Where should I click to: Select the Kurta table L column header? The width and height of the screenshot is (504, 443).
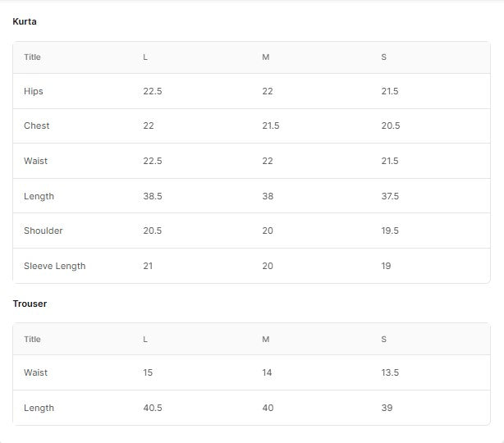point(145,57)
